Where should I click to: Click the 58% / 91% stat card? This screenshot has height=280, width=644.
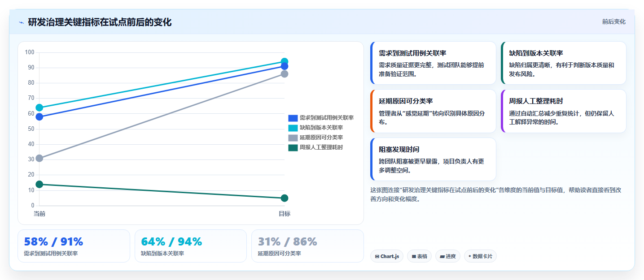(74, 246)
